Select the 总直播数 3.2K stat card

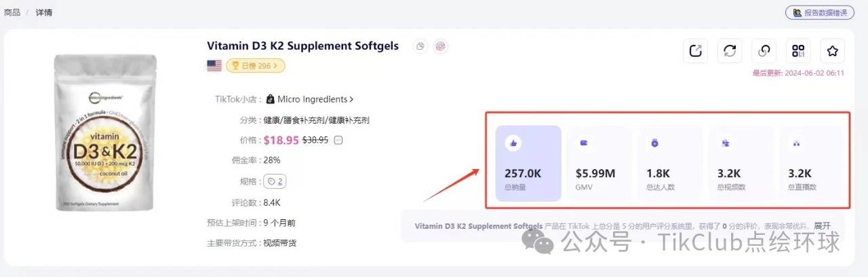[x=812, y=164]
